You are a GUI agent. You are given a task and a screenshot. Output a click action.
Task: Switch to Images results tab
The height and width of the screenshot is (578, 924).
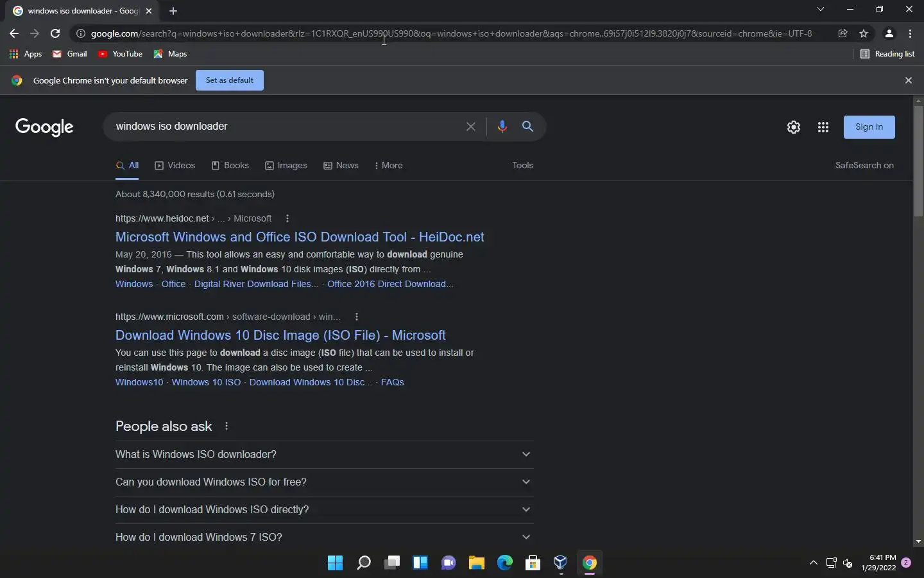pyautogui.click(x=286, y=166)
